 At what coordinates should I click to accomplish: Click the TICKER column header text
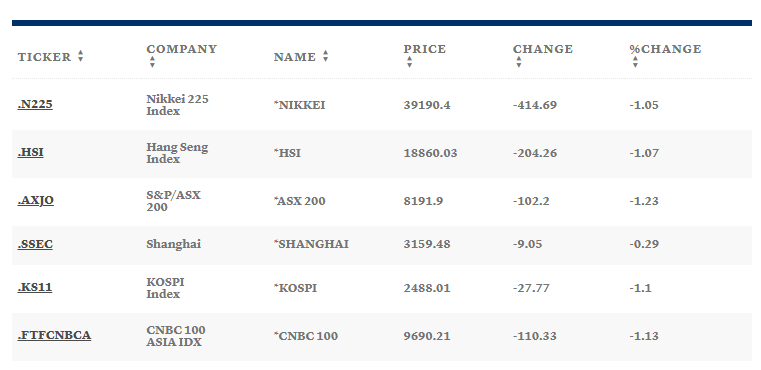click(x=45, y=57)
